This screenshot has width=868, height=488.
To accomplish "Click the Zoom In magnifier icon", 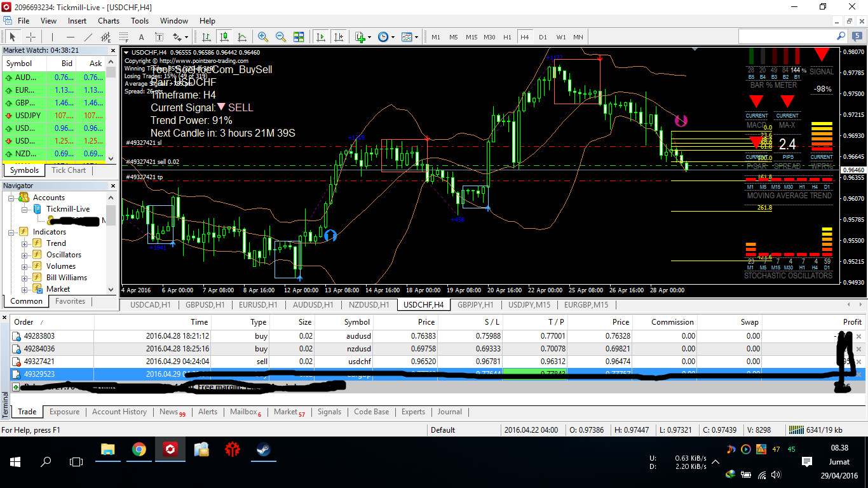I will click(x=262, y=37).
